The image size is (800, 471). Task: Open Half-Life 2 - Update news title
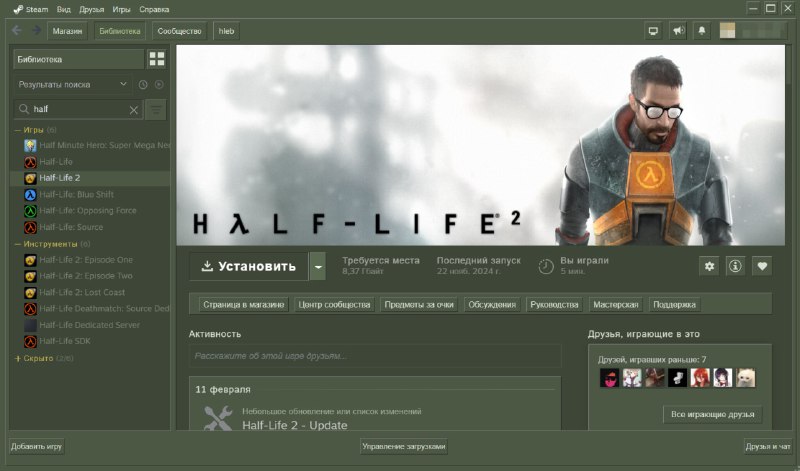tap(294, 426)
